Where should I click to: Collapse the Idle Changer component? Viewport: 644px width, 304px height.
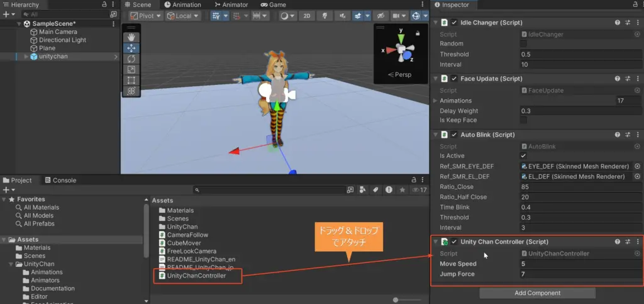pos(435,23)
